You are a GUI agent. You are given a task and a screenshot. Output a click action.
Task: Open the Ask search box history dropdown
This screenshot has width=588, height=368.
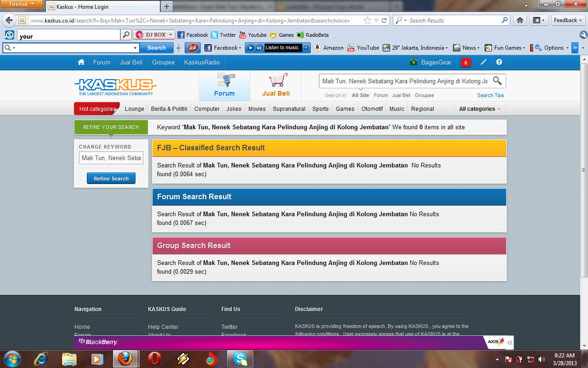point(135,48)
